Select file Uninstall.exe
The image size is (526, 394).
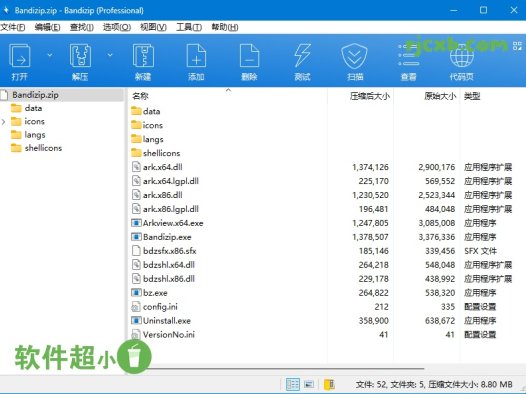pyautogui.click(x=167, y=321)
